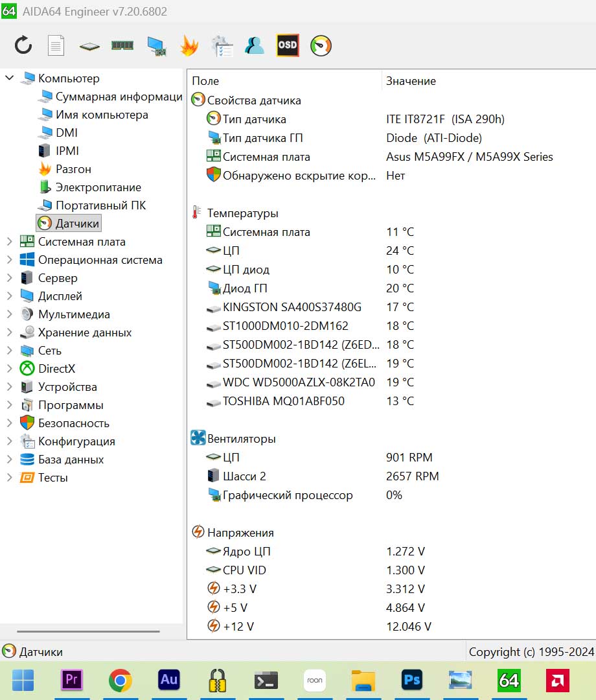Click the sensor gauge toolbar icon
This screenshot has width=596, height=700.
pos(321,45)
